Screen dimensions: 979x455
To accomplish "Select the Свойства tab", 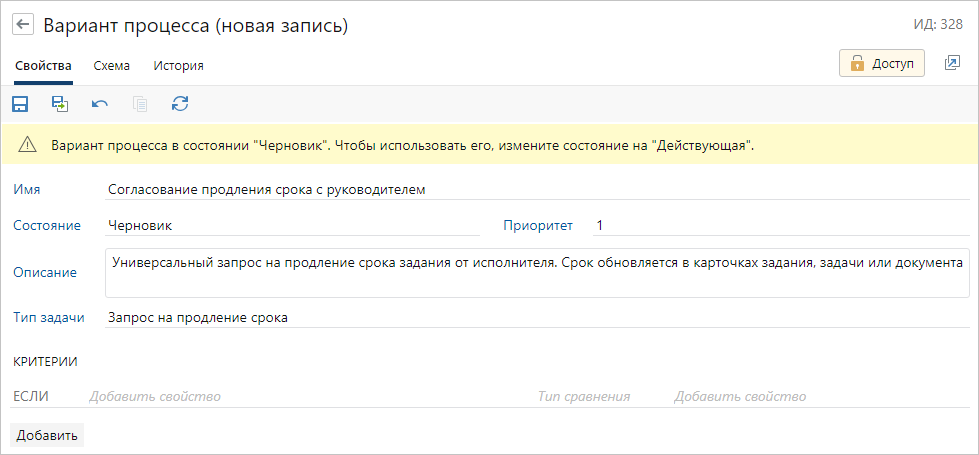I will point(43,66).
